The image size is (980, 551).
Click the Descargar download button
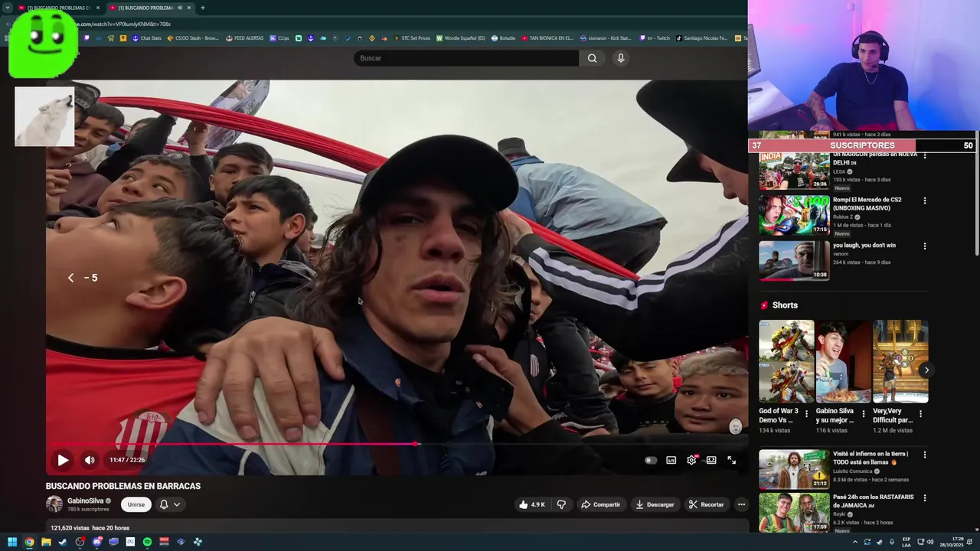(x=655, y=504)
